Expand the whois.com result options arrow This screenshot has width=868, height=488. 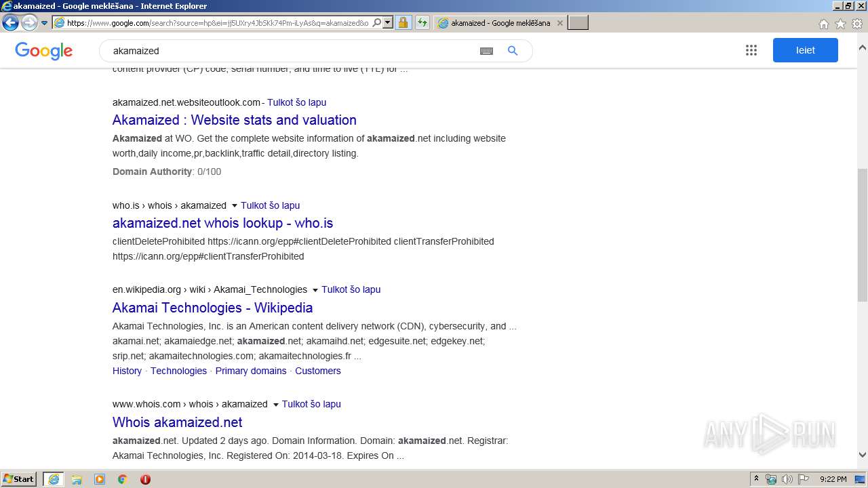[x=276, y=405]
